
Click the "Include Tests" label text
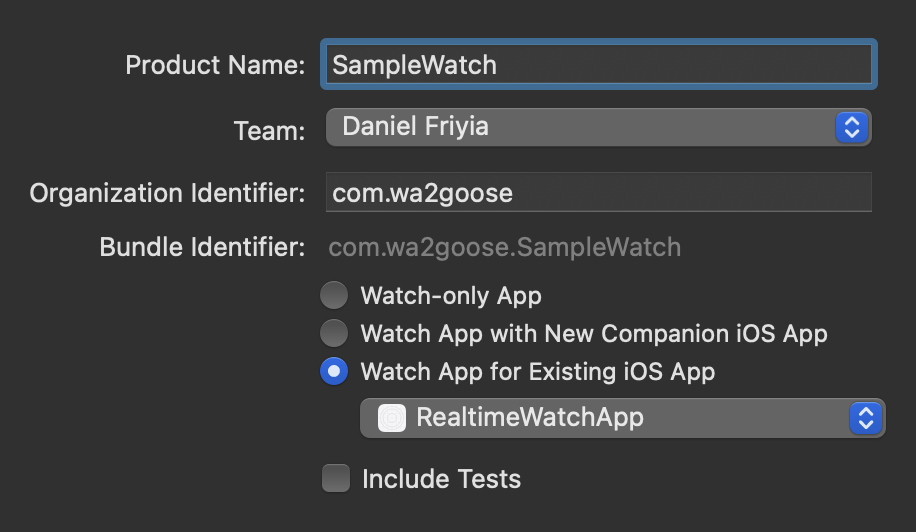[x=441, y=479]
